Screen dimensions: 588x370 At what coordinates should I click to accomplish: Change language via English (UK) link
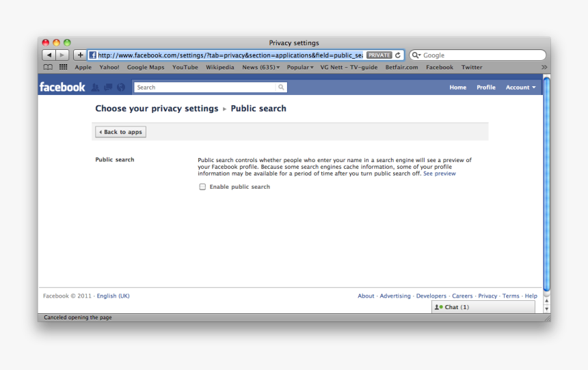click(113, 295)
